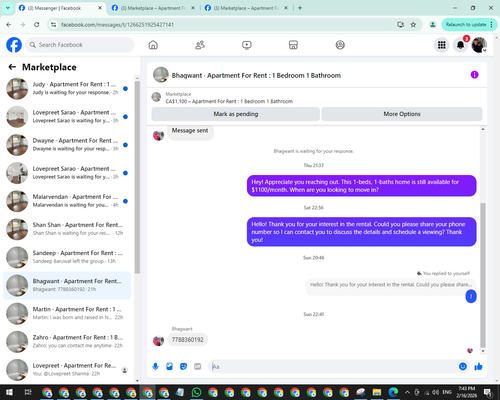The height and width of the screenshot is (400, 500).
Task: Open Microsoft Edge from the taskbar
Action: click(393, 392)
